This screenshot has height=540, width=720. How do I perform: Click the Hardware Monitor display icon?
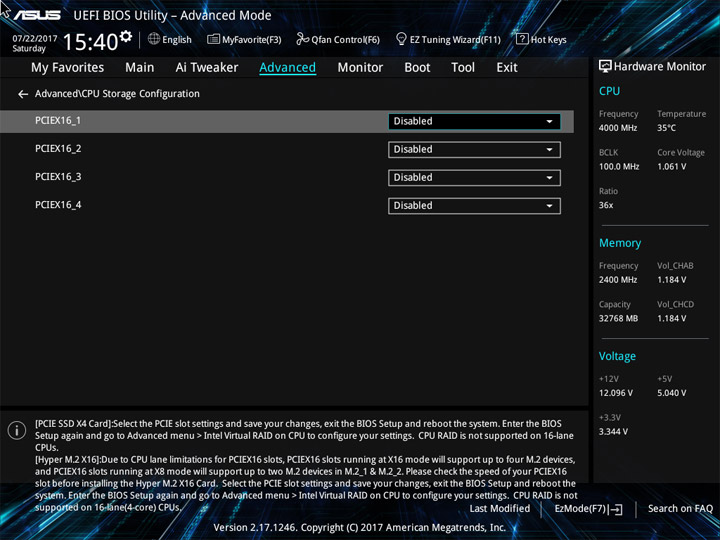(605, 67)
